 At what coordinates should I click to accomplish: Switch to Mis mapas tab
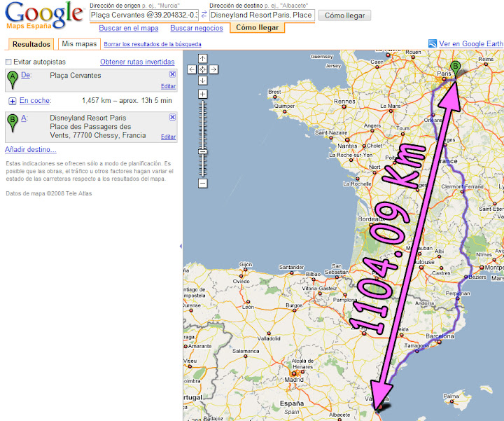click(79, 43)
